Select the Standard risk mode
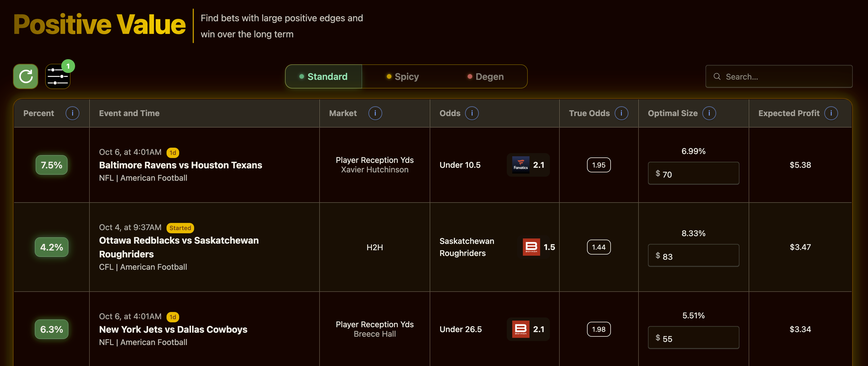868x366 pixels. (324, 77)
